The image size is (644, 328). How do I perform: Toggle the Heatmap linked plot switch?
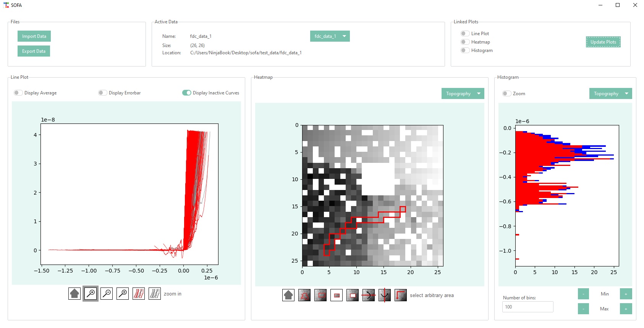click(465, 42)
